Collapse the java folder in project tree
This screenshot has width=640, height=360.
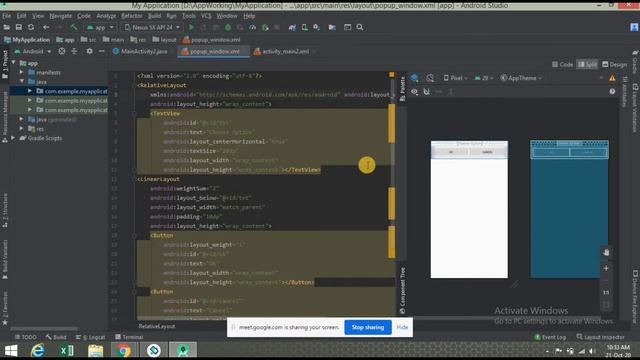coord(22,82)
